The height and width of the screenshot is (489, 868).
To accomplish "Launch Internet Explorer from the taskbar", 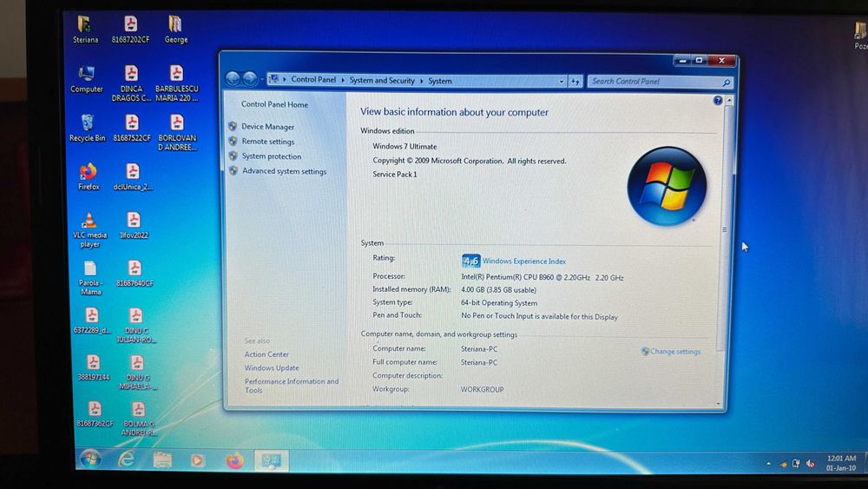I will (x=127, y=459).
